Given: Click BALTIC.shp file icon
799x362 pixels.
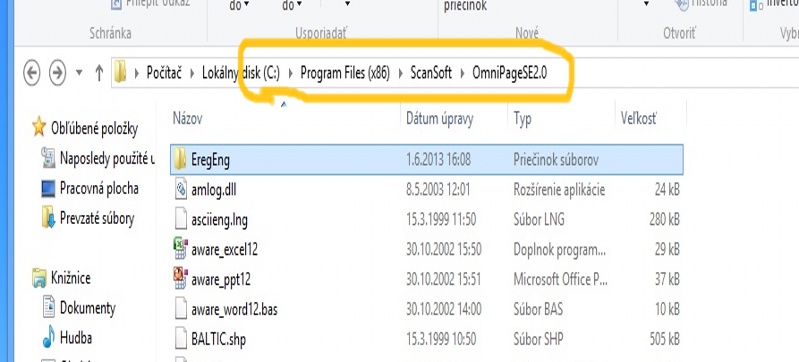Looking at the screenshot, I should (181, 338).
